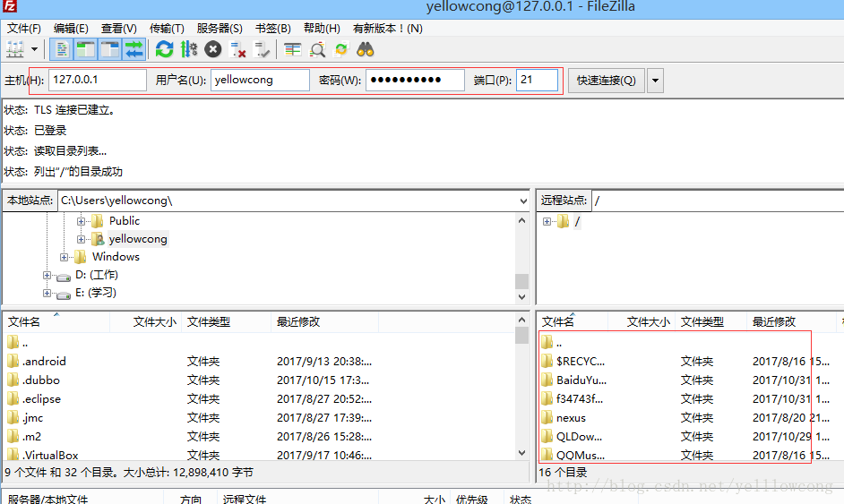Click the port field showing 21
Image resolution: width=844 pixels, height=504 pixels.
click(x=537, y=81)
